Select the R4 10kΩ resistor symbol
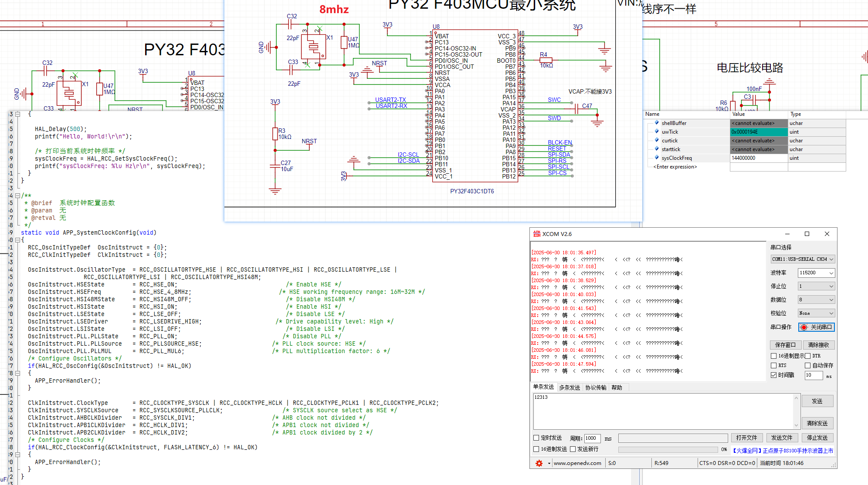This screenshot has height=485, width=868. click(546, 60)
